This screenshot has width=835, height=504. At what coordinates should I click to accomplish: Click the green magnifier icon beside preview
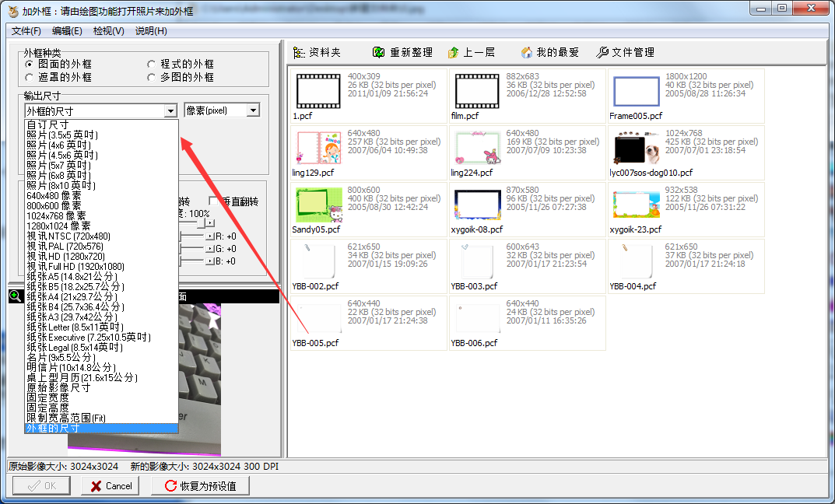coord(16,296)
